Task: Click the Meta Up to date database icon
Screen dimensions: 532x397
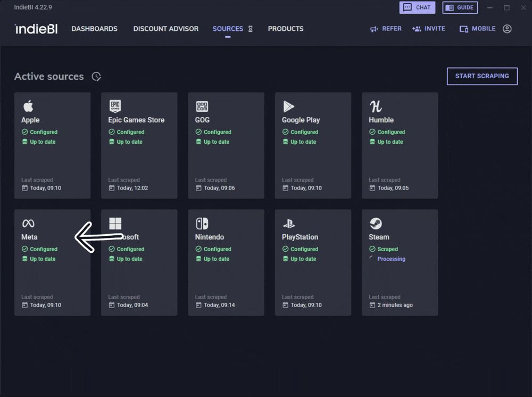Action: click(25, 259)
